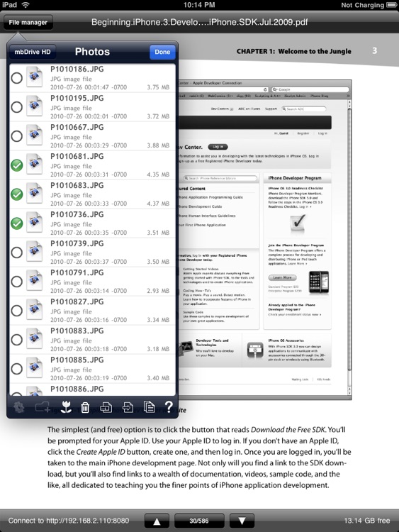Tap file icon of P1010186.JPG
Image resolution: width=399 pixels, height=532 pixels.
point(34,77)
